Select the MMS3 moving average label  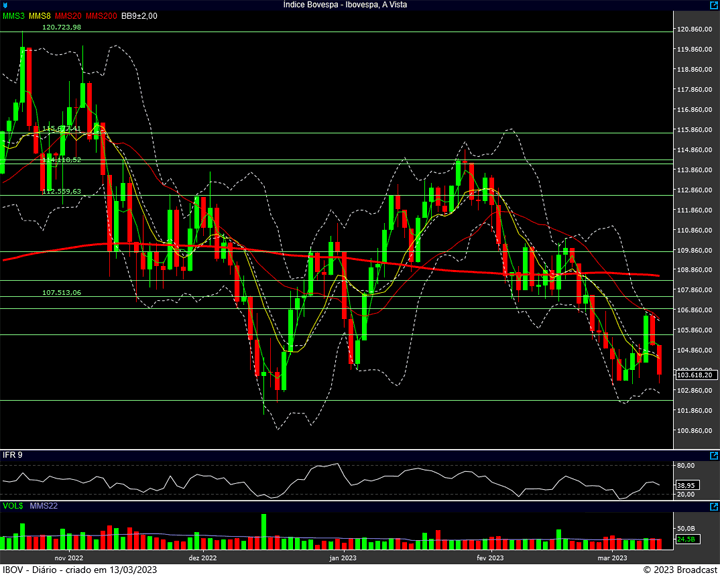[x=13, y=16]
